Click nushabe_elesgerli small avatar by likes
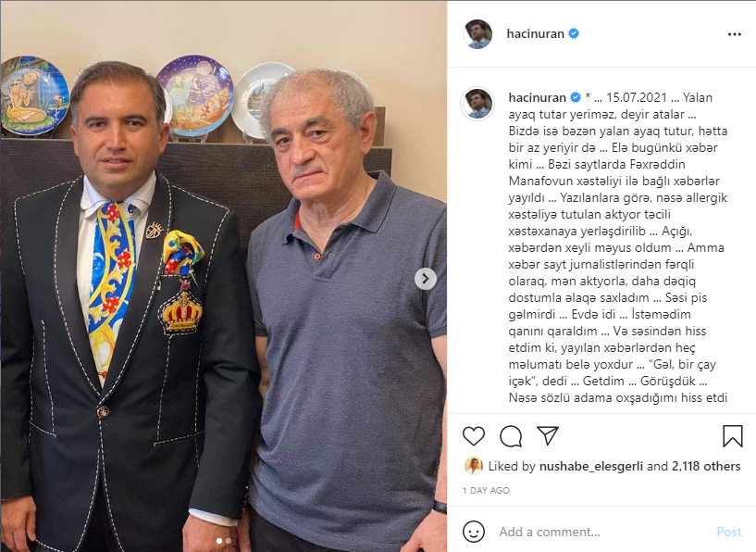The width and height of the screenshot is (756, 552). pyautogui.click(x=474, y=466)
